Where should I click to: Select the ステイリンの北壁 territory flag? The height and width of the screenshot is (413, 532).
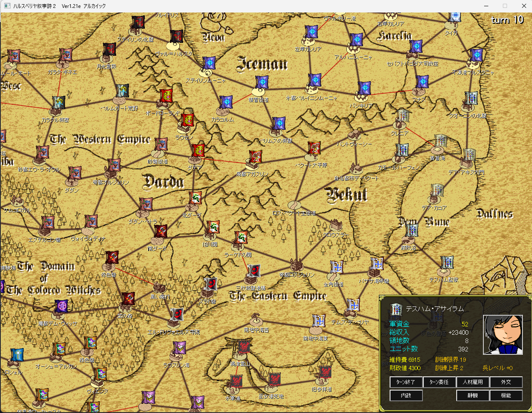pos(138,22)
